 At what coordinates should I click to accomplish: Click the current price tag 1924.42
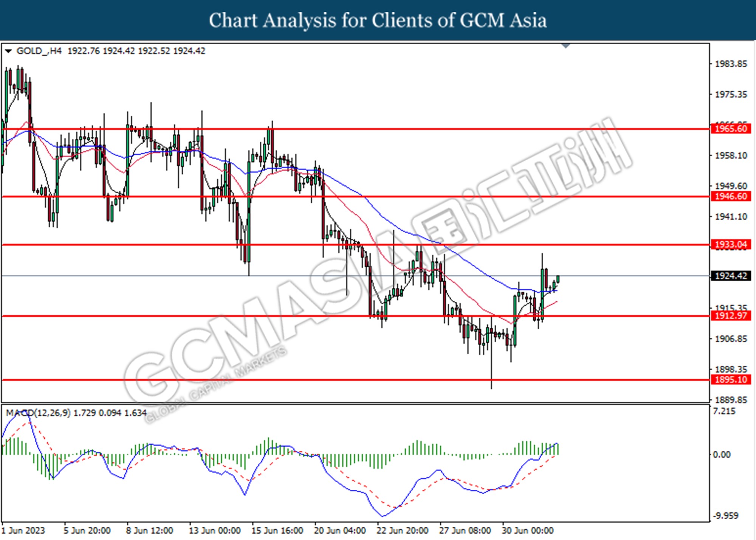[x=731, y=276]
